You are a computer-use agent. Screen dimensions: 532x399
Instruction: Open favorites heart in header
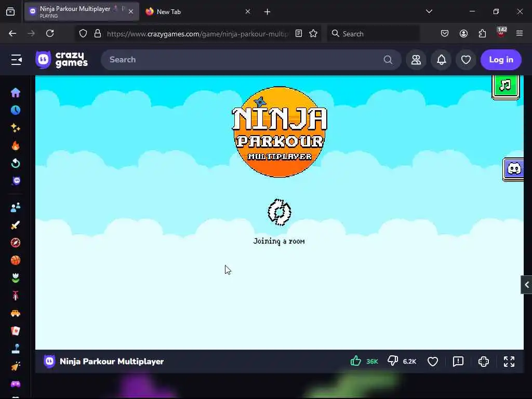466,60
